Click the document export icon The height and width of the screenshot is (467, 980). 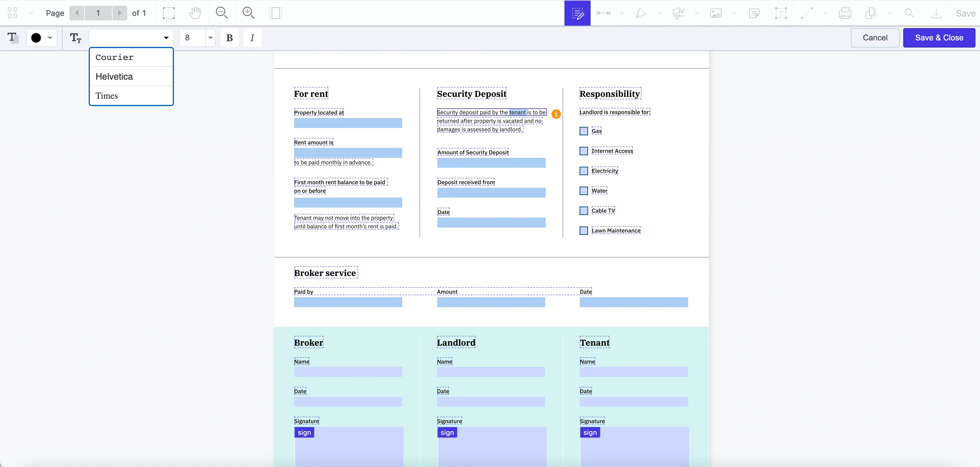coord(871,13)
